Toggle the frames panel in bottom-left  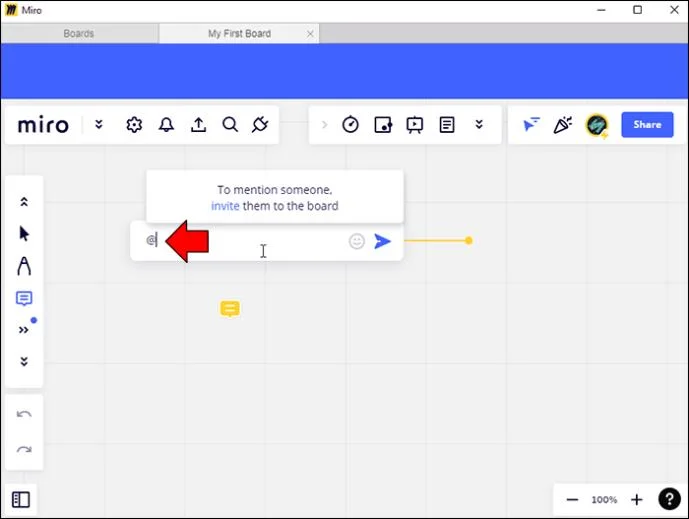[21, 499]
